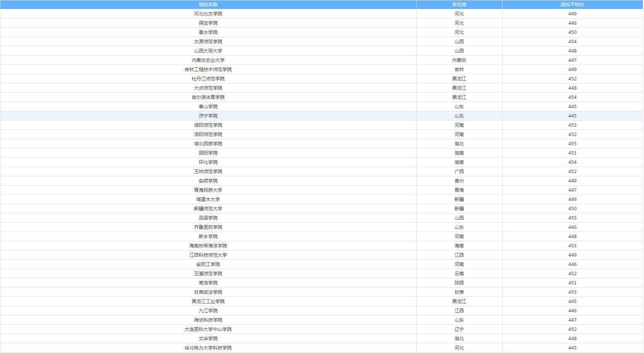644x353 pixels.
Task: Click the 齐鲁医药学院 name cell
Action: point(208,227)
